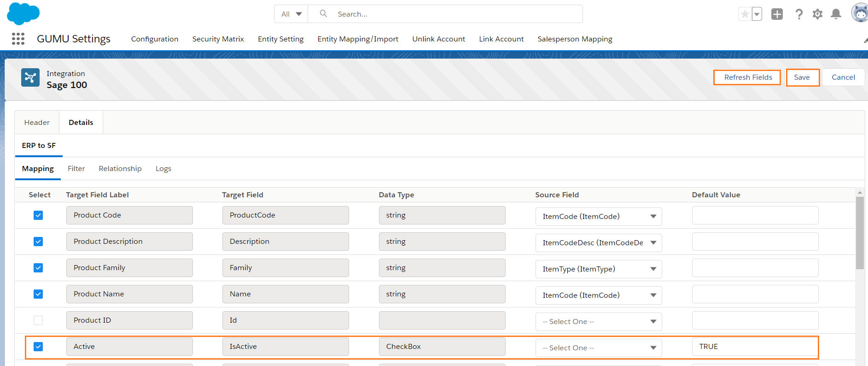Viewport: 868px width, 366px height.
Task: Click the Target Field Label column header
Action: coord(97,195)
